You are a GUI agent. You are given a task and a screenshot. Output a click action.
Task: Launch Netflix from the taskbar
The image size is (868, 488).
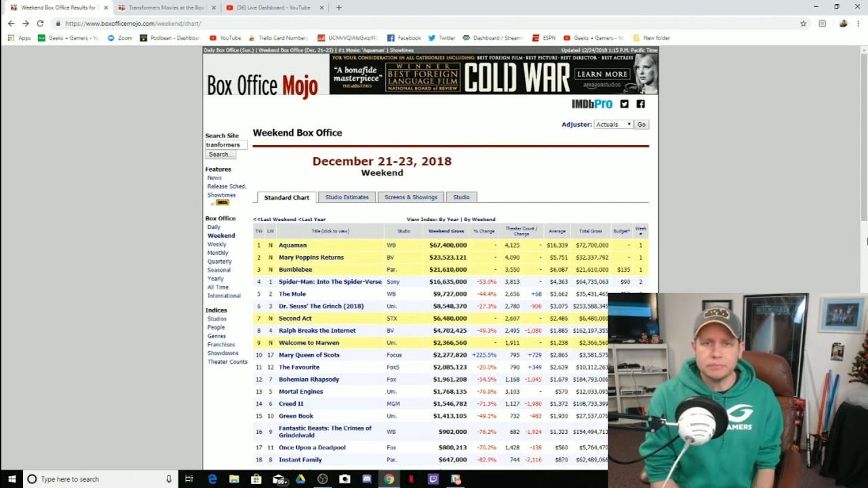click(411, 479)
